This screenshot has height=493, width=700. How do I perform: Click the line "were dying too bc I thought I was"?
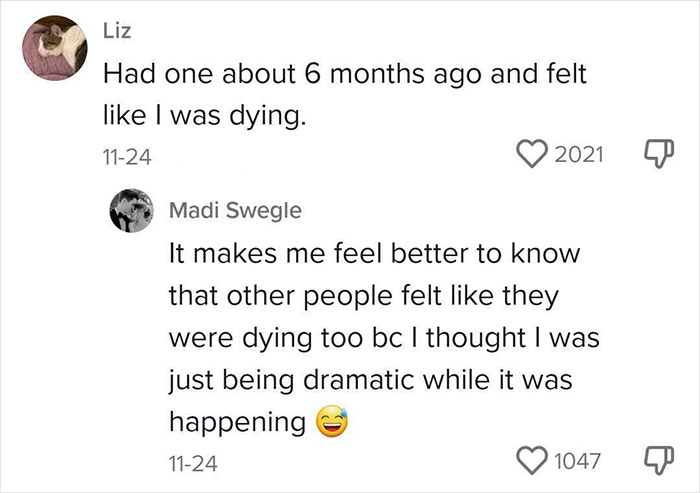[384, 339]
